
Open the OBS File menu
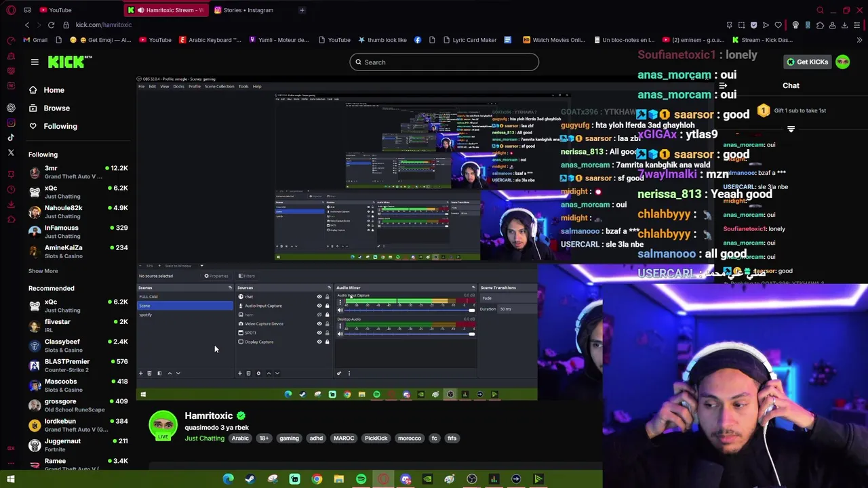pos(142,87)
